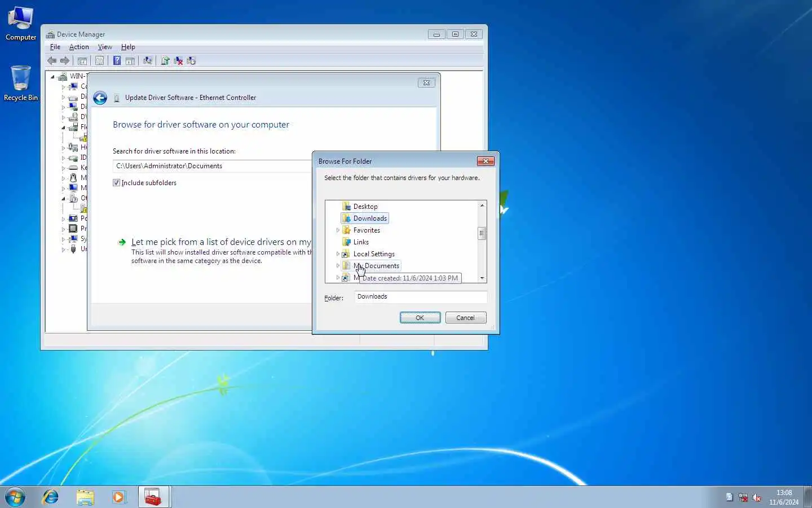The height and width of the screenshot is (508, 812).
Task: Expand the Keyboards 'Ke' category in Device Manager
Action: pos(63,168)
